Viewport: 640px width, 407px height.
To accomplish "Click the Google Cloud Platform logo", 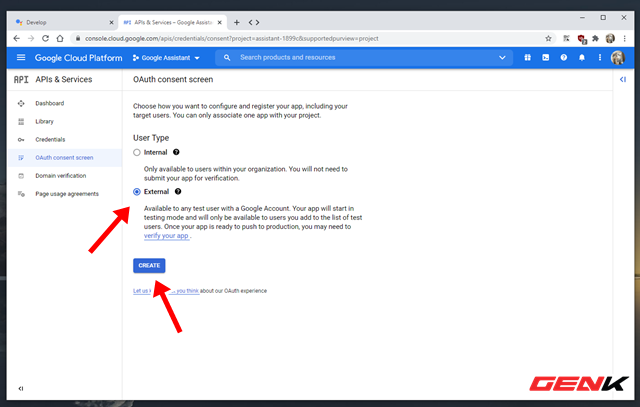I will pyautogui.click(x=78, y=58).
